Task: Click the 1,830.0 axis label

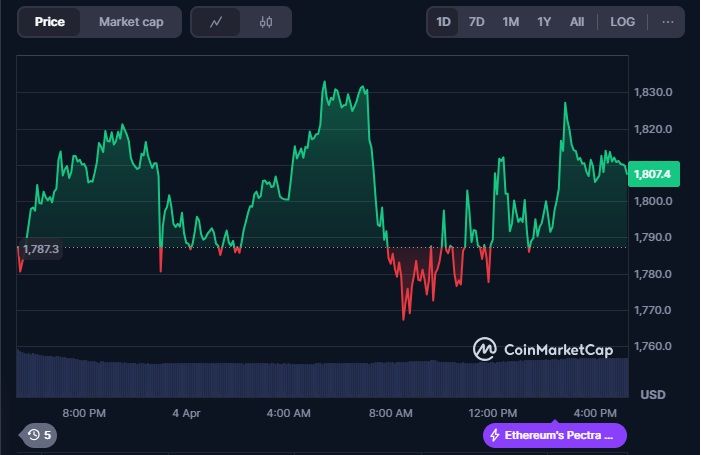Action: click(x=653, y=92)
